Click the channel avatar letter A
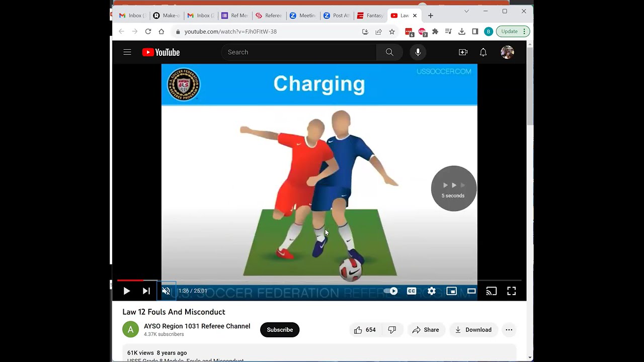644x362 pixels. 130,330
